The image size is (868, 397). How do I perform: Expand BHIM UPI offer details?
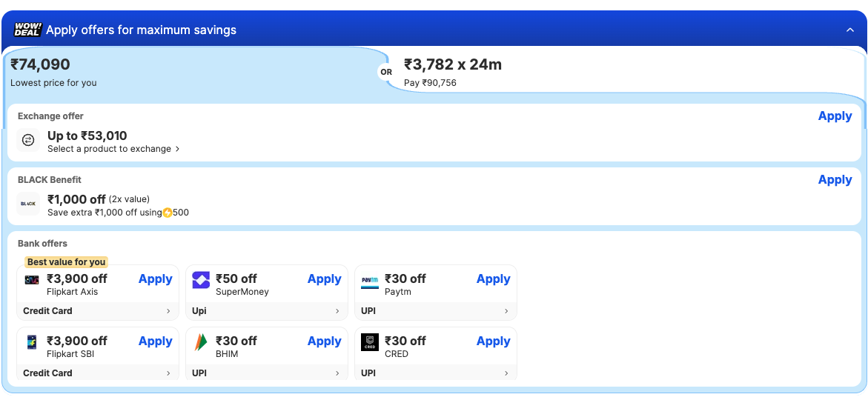click(267, 373)
